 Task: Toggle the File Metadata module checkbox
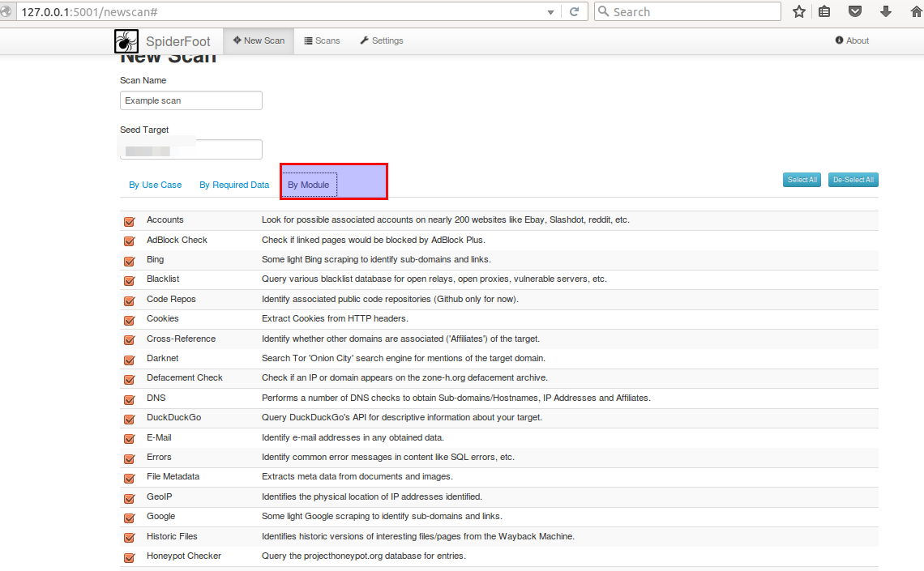coord(130,478)
